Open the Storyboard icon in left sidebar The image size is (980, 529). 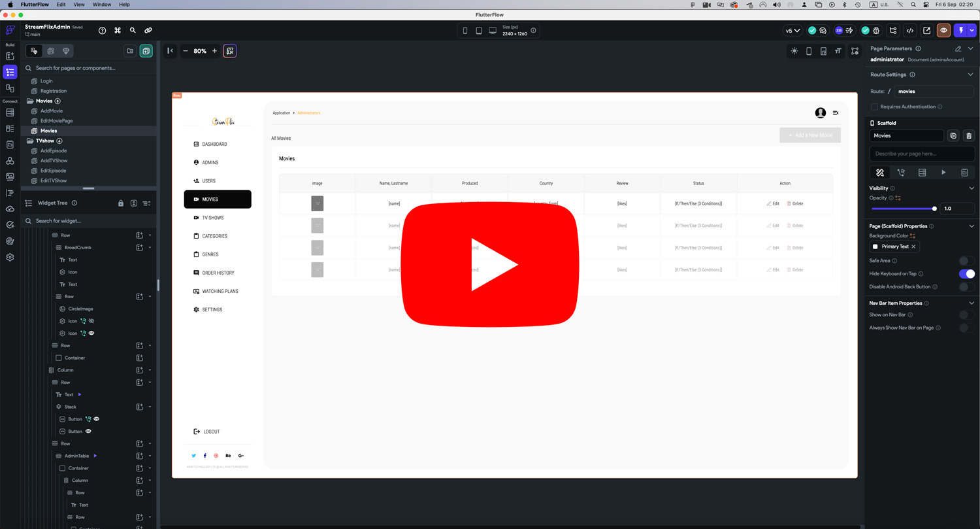pyautogui.click(x=10, y=88)
